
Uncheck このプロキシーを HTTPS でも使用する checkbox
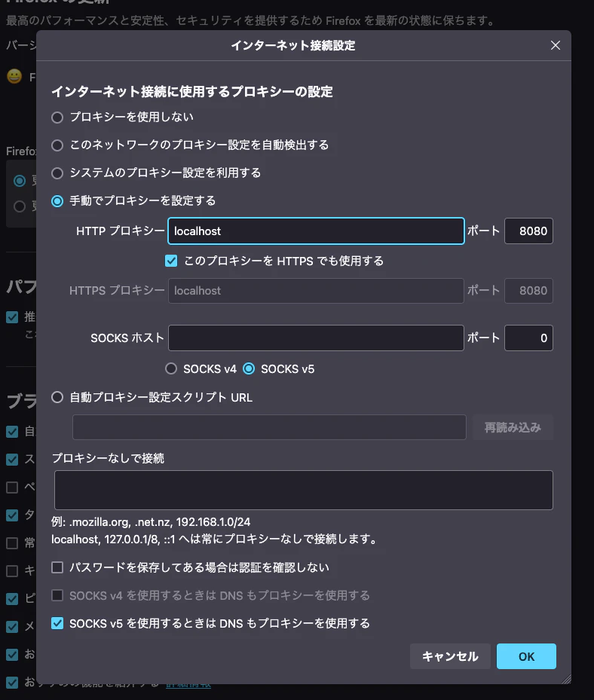[170, 261]
